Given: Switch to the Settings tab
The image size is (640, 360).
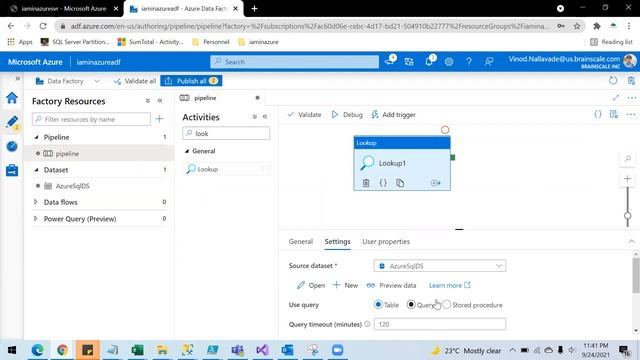Looking at the screenshot, I should point(337,241).
